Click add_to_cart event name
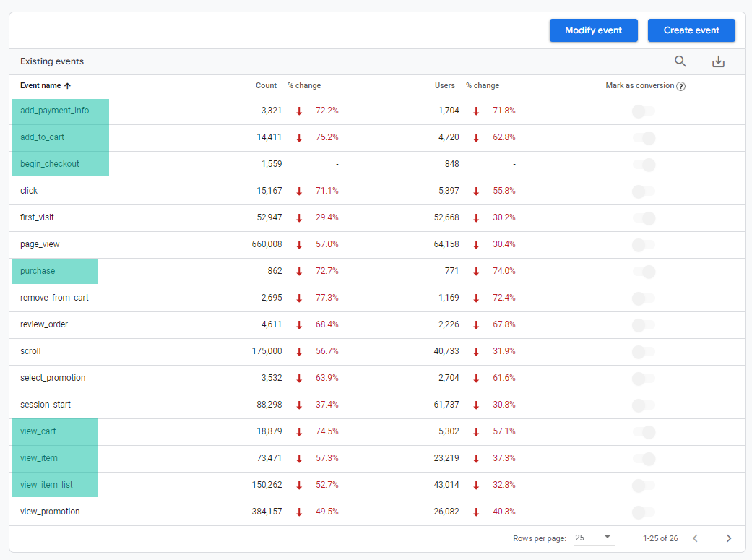The width and height of the screenshot is (752, 560). [x=42, y=137]
